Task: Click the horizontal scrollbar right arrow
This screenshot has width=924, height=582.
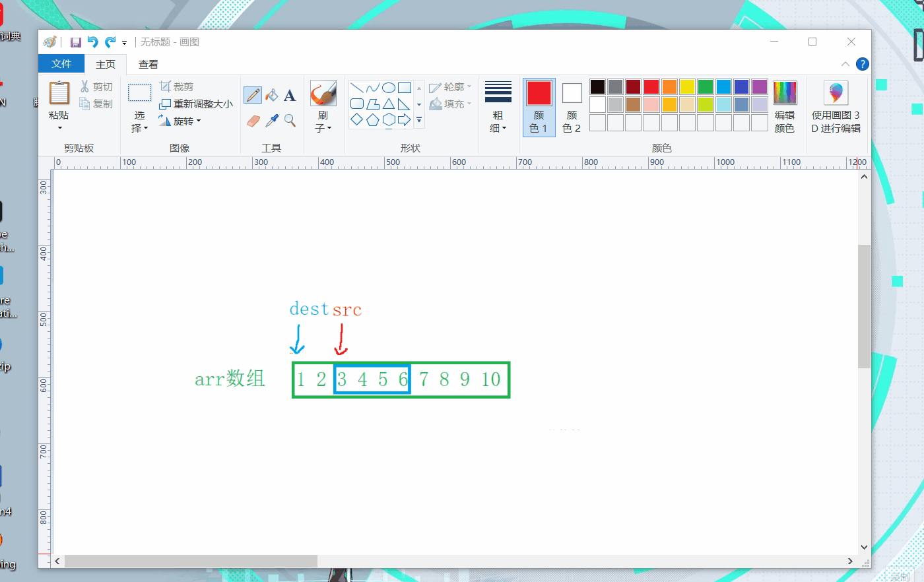Action: [x=850, y=561]
